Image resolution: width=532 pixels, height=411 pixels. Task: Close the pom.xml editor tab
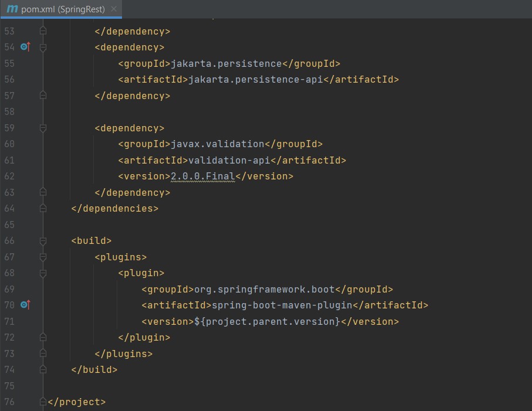coord(114,9)
